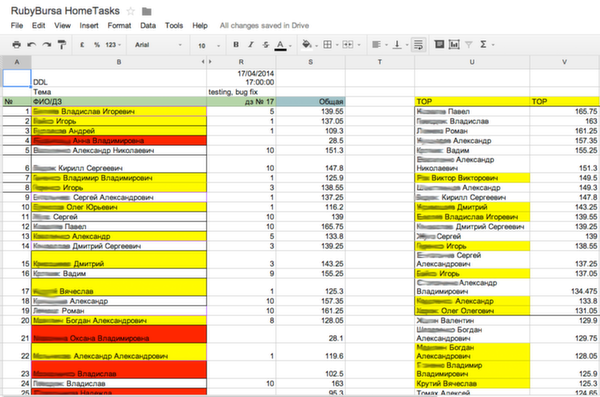Open the Data menu
The height and width of the screenshot is (397, 600).
148,26
